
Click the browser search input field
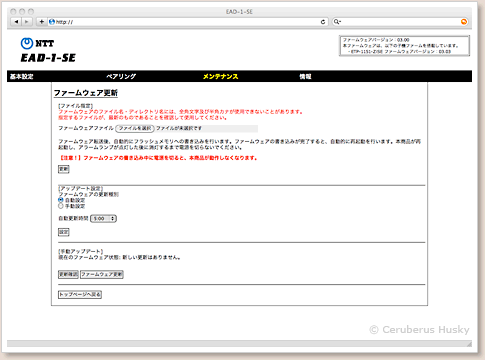(x=400, y=22)
